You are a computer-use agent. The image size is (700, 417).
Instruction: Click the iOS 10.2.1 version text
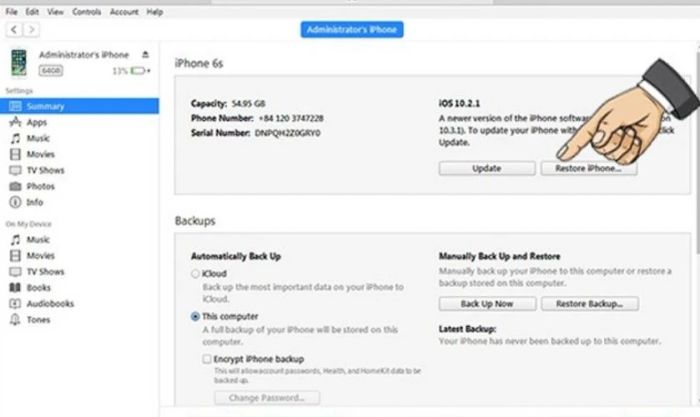coord(459,104)
